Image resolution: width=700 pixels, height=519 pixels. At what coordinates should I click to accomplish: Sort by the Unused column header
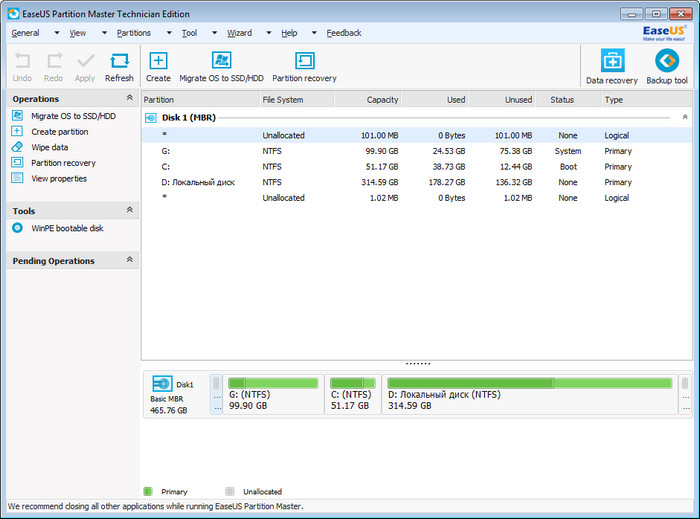pyautogui.click(x=502, y=100)
